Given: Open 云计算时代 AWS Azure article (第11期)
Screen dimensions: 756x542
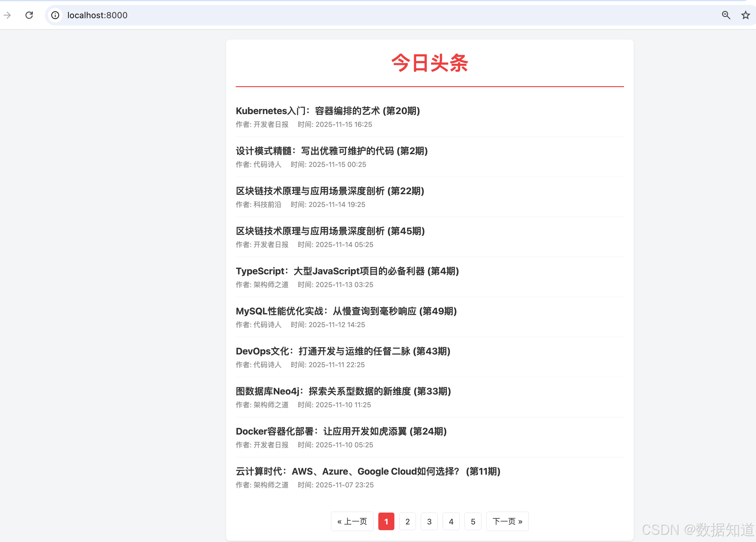Looking at the screenshot, I should [x=368, y=471].
